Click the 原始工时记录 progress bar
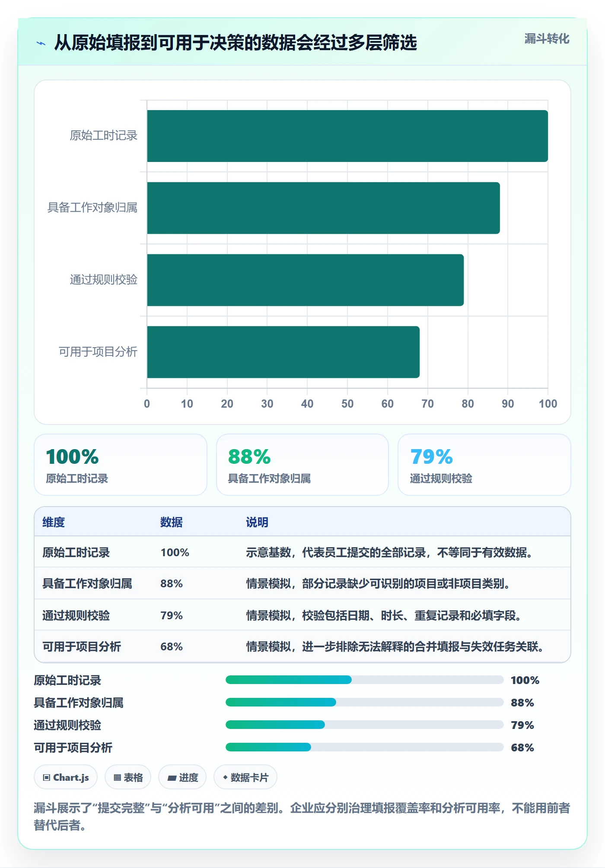605x868 pixels. click(x=365, y=680)
